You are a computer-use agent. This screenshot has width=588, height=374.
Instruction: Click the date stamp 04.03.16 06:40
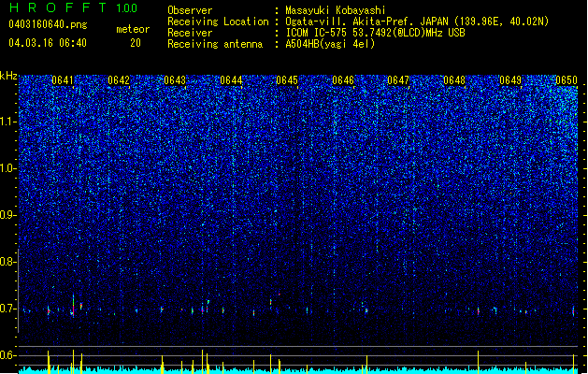(48, 43)
